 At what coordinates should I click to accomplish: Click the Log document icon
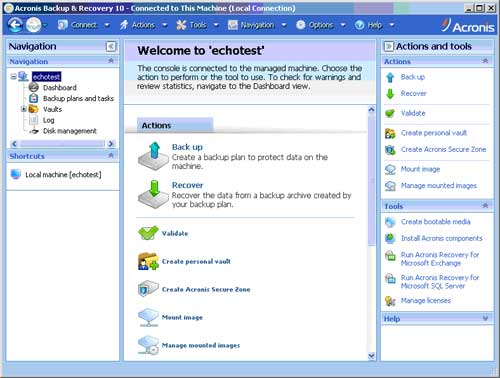[x=34, y=120]
